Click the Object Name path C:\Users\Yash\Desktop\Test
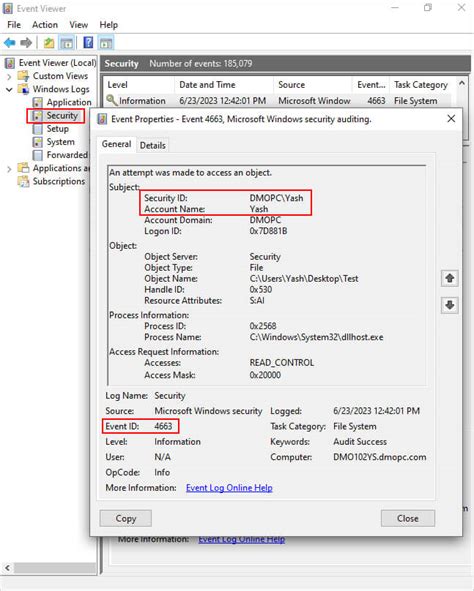 pyautogui.click(x=304, y=279)
